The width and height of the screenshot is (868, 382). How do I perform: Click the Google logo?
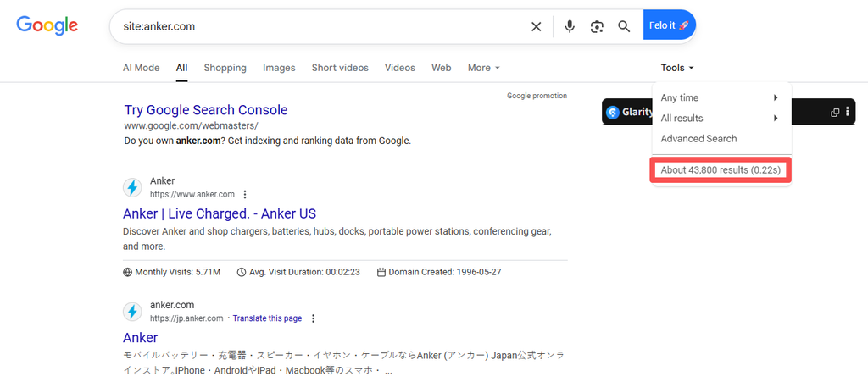click(x=47, y=25)
